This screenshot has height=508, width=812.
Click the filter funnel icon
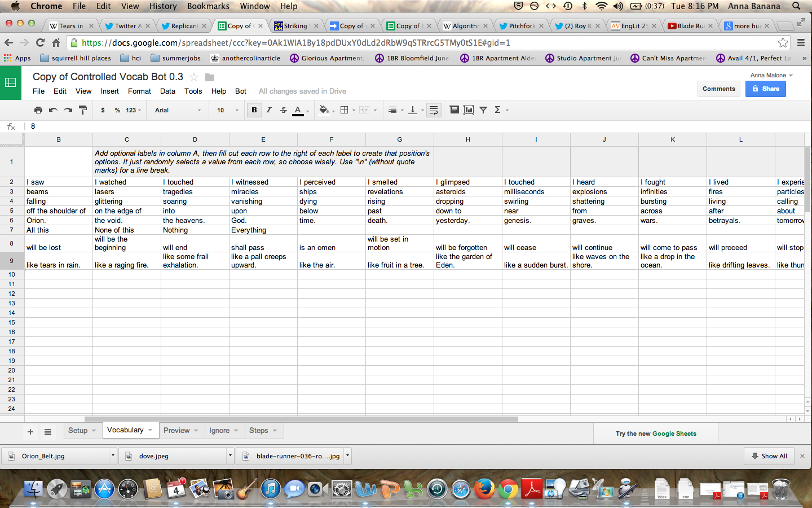(483, 110)
